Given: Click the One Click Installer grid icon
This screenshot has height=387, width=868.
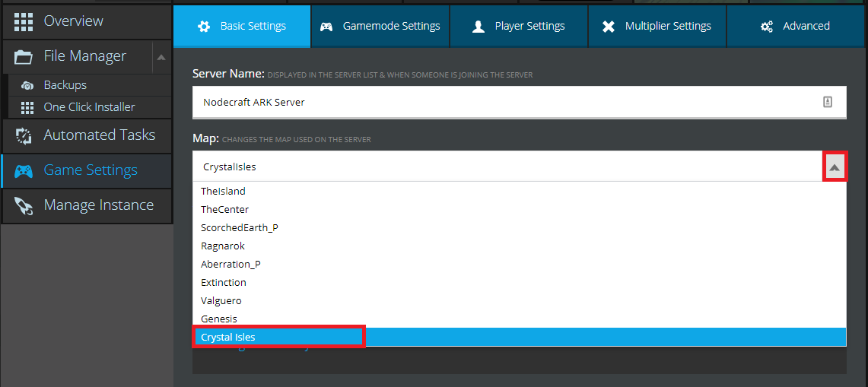Looking at the screenshot, I should pos(27,107).
